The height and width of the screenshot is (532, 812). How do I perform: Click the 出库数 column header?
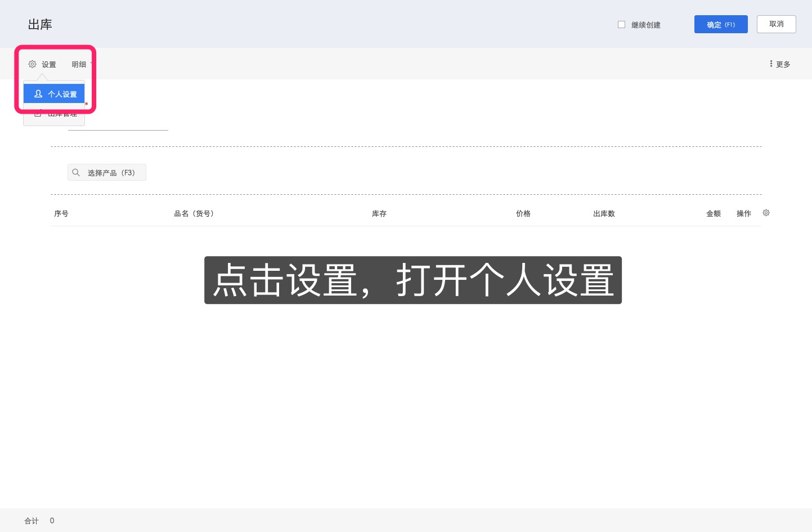pyautogui.click(x=604, y=213)
